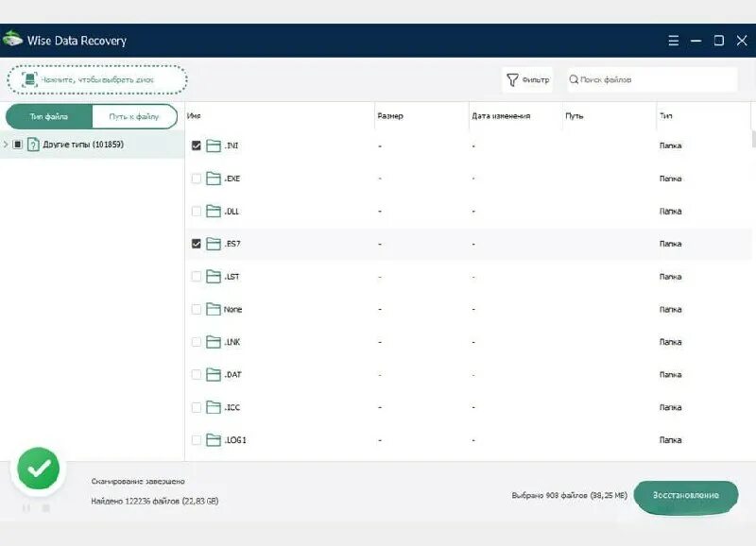Select the .LNK row name
Screen dimensions: 756x546
click(232, 342)
